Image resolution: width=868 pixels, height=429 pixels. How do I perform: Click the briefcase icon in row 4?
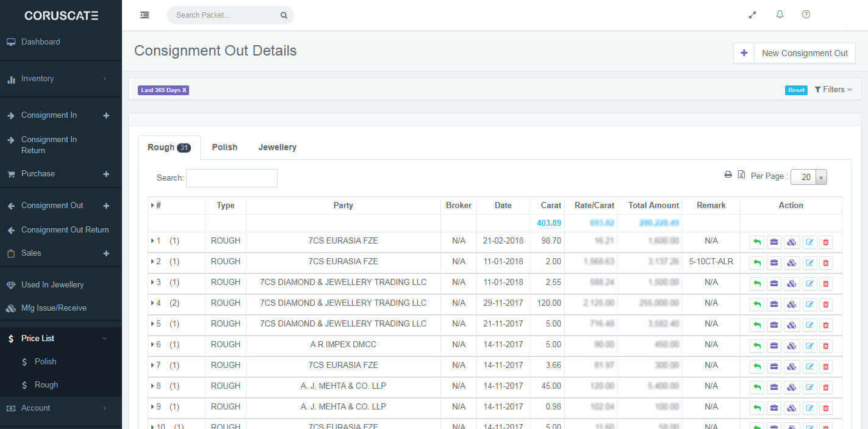pyautogui.click(x=774, y=305)
